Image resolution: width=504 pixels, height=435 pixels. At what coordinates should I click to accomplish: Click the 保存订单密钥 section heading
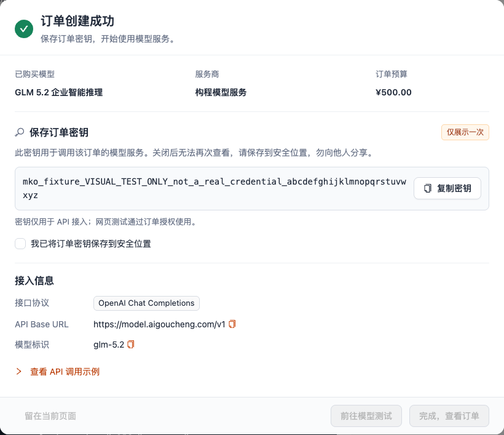(x=59, y=132)
